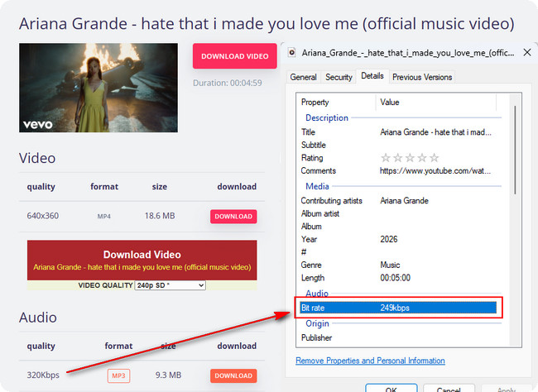Screen dimensions: 538x392
Task: Select the Details tab
Action: [x=372, y=76]
